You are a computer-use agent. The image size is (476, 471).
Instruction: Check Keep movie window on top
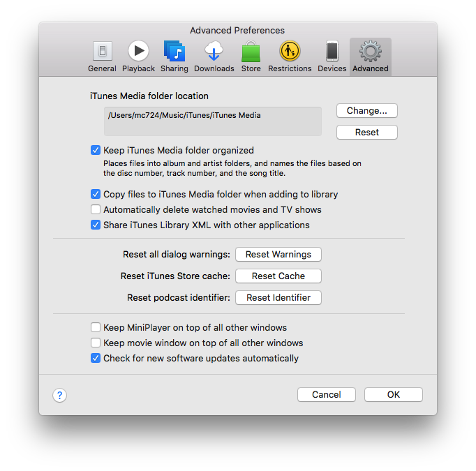96,343
